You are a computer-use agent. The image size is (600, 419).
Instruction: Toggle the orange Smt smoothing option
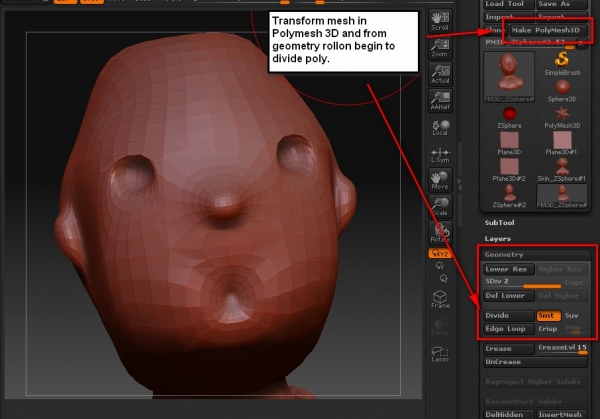coord(548,316)
